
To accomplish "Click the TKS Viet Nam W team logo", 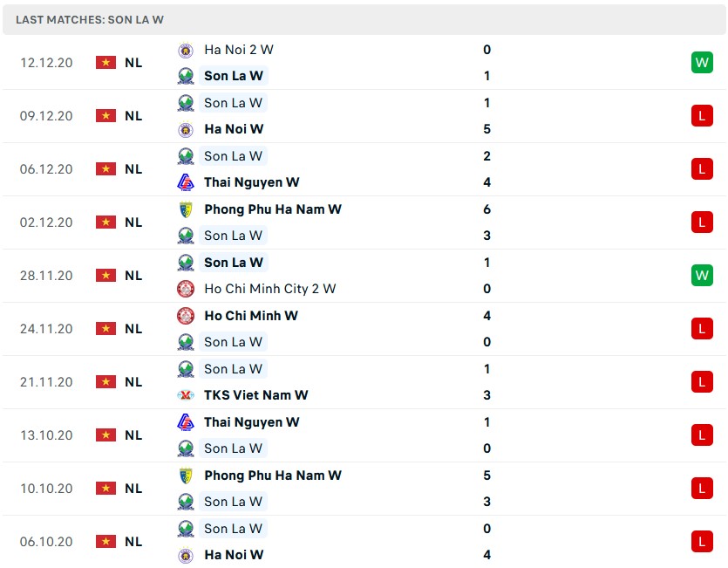I will pos(186,395).
